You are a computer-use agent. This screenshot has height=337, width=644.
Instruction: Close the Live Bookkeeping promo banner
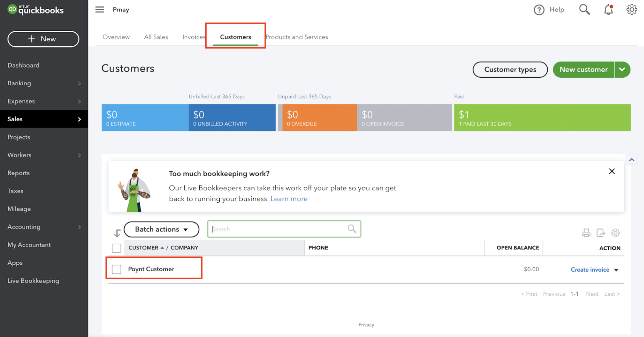612,171
